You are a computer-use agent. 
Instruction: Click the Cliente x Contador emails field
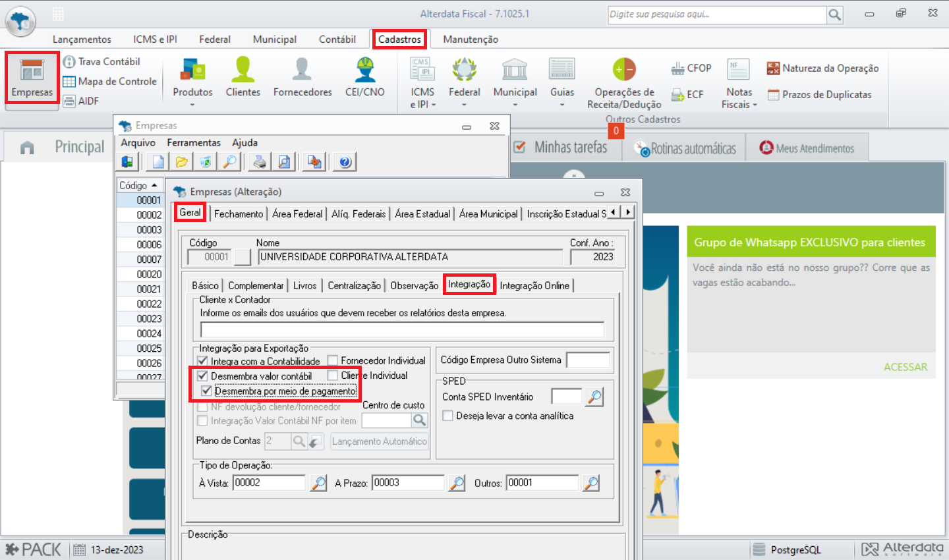coord(402,329)
